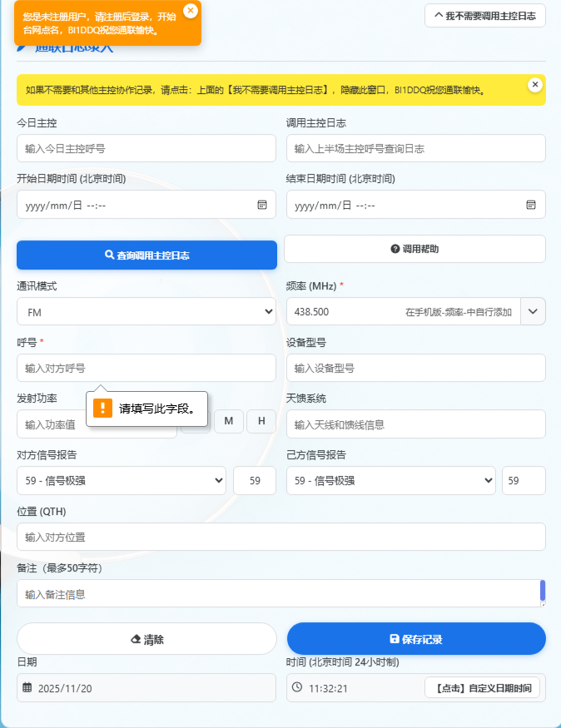Close the orange unregistered-user notification

pyautogui.click(x=191, y=10)
